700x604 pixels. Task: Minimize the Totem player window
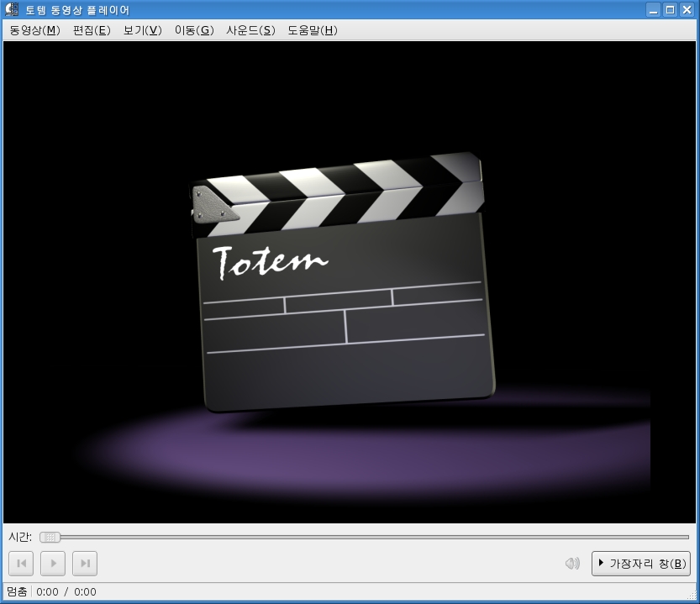click(x=653, y=9)
